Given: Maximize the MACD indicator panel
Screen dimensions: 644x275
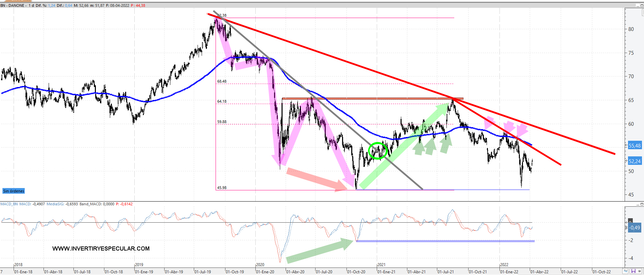Looking at the screenshot, I should 642,204.
